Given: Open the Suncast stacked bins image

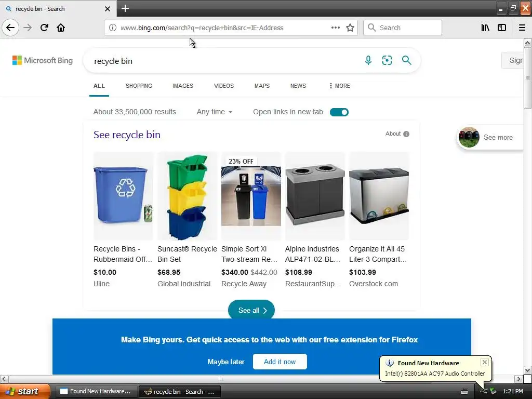Looking at the screenshot, I should (x=187, y=196).
